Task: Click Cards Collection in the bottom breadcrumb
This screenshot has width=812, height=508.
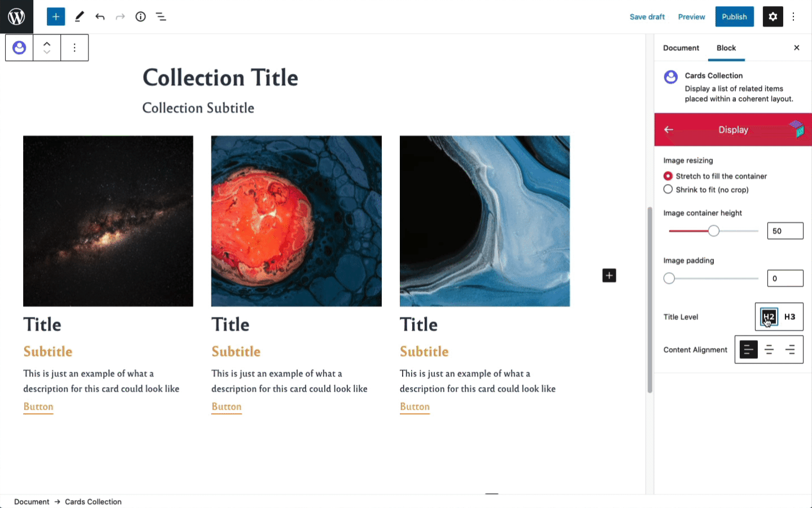Action: point(93,501)
